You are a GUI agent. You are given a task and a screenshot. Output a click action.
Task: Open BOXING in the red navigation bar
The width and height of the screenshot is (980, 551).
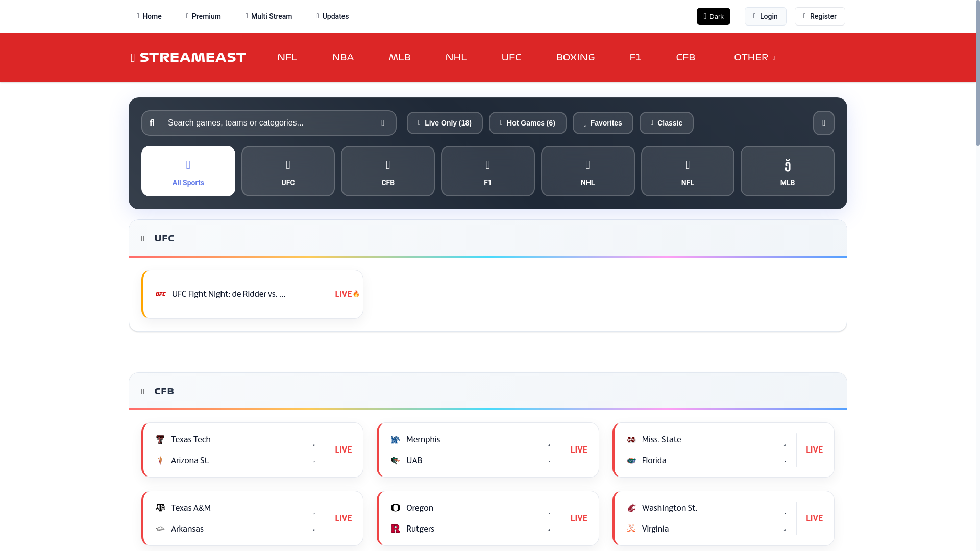click(x=575, y=58)
